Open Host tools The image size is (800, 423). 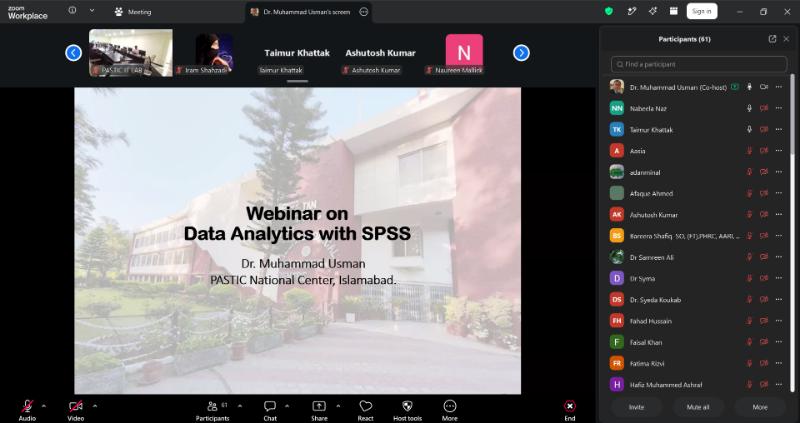(407, 410)
